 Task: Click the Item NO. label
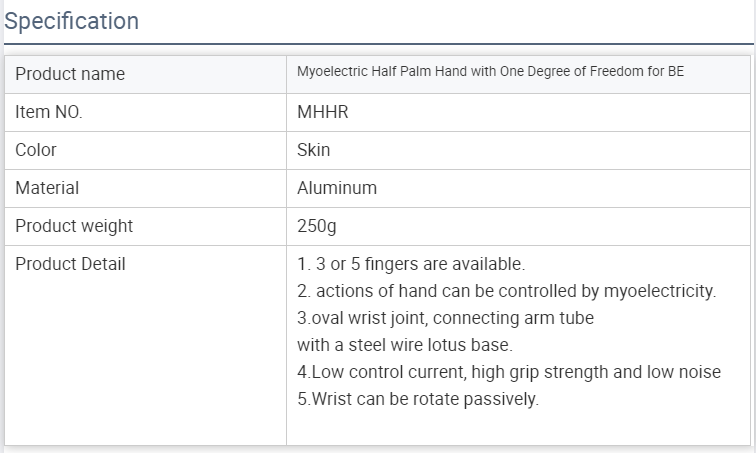(49, 112)
